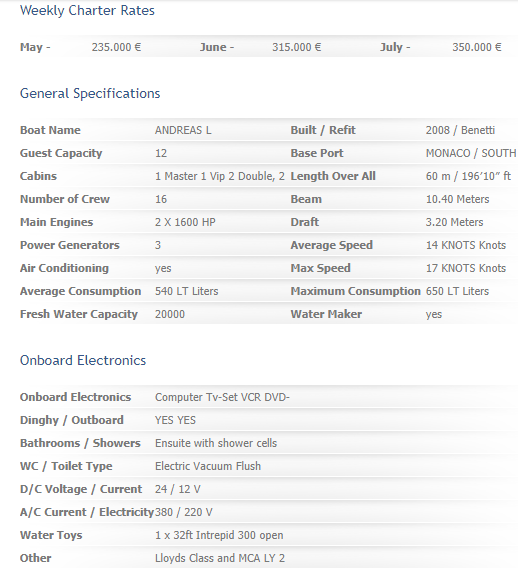Click the Length Over All value
Screen dimensions: 528x586
[x=468, y=176]
